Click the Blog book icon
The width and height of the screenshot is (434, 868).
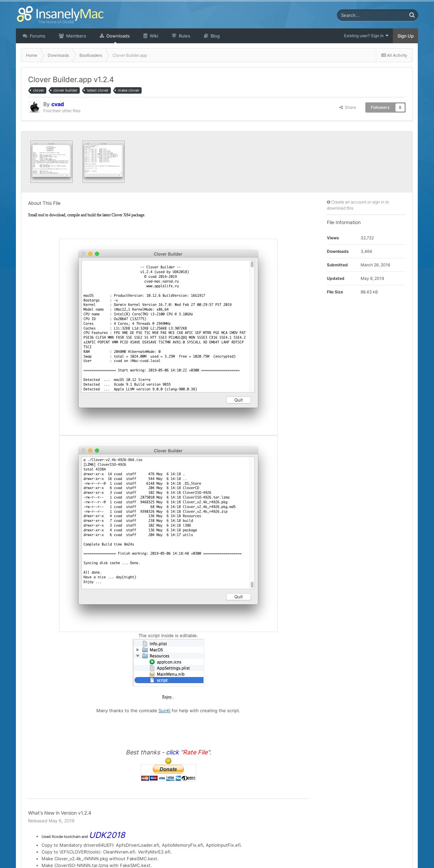tap(206, 36)
